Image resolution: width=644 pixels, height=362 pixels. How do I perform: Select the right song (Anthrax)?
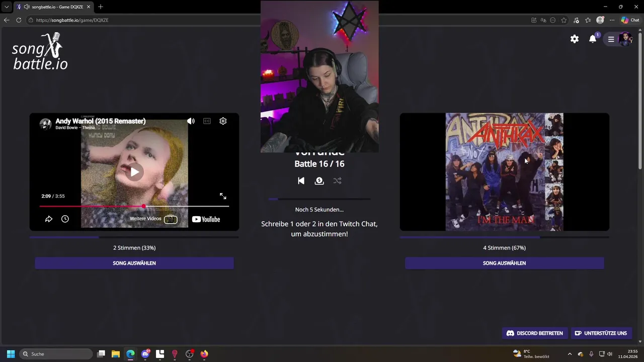[x=504, y=263]
